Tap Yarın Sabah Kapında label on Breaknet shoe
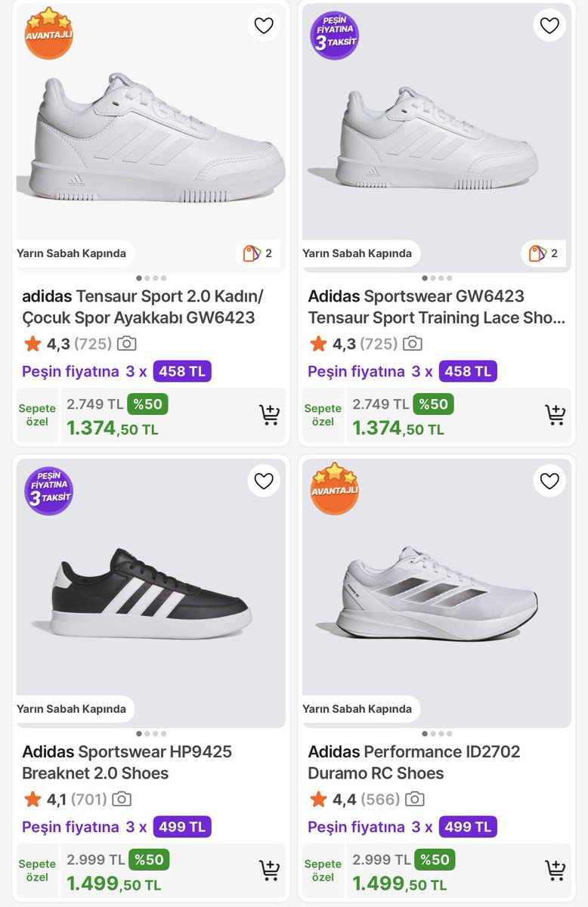 (x=71, y=709)
